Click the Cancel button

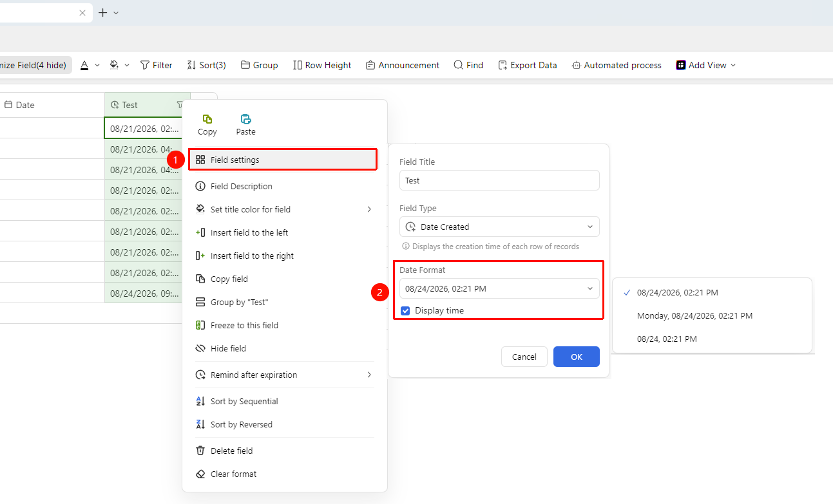coord(524,357)
